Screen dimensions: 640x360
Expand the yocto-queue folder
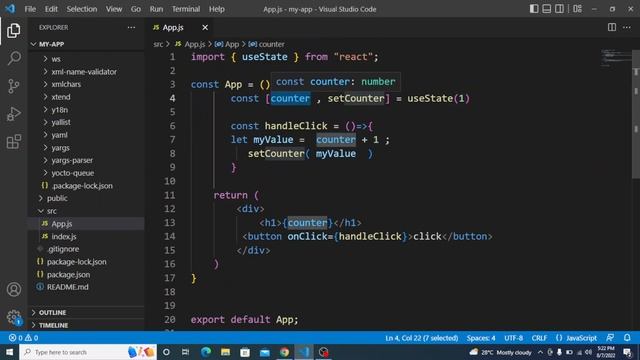(87, 173)
